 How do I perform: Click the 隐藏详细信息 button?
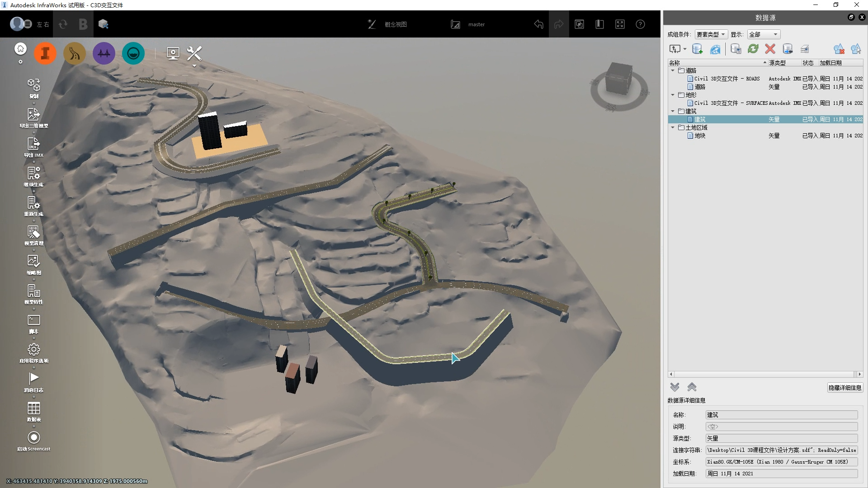tap(844, 388)
